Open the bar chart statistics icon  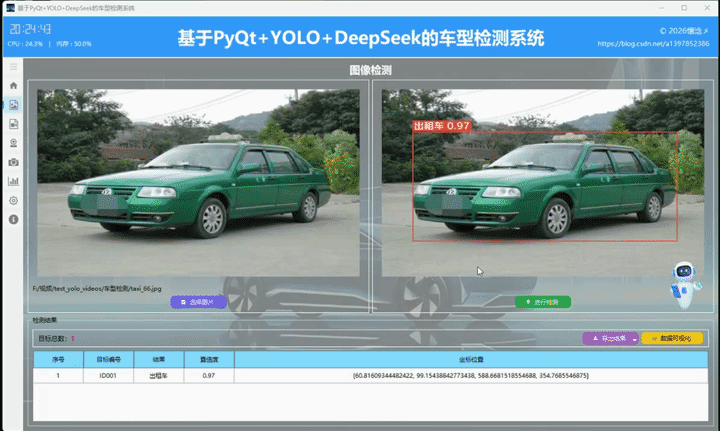(13, 181)
